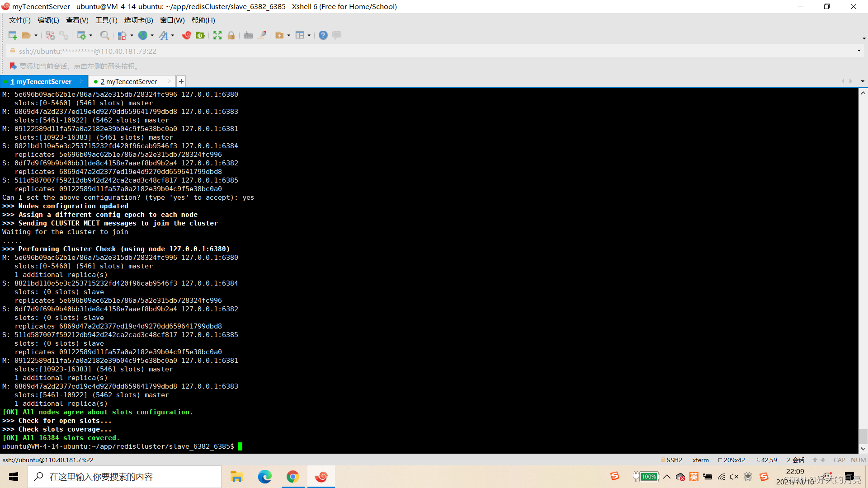Click the Disconnect toolbar icon
Image resolution: width=868 pixels, height=488 pixels.
click(x=50, y=35)
